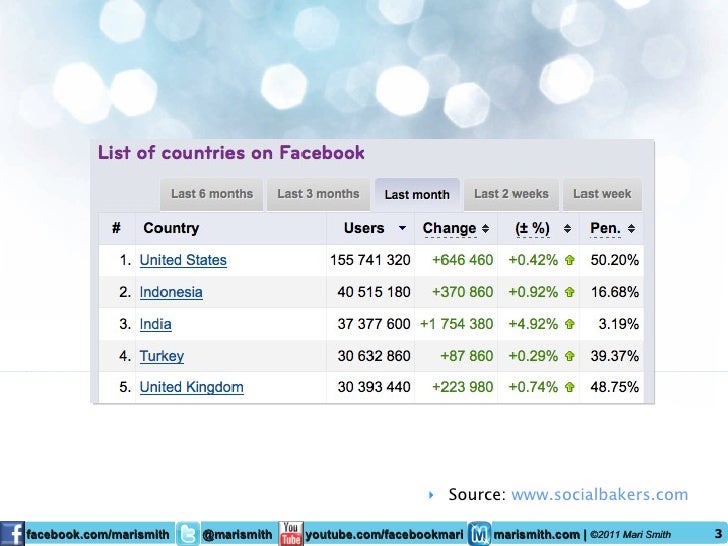Click the Mari Smith M logo icon
This screenshot has width=728, height=546.
[x=479, y=534]
